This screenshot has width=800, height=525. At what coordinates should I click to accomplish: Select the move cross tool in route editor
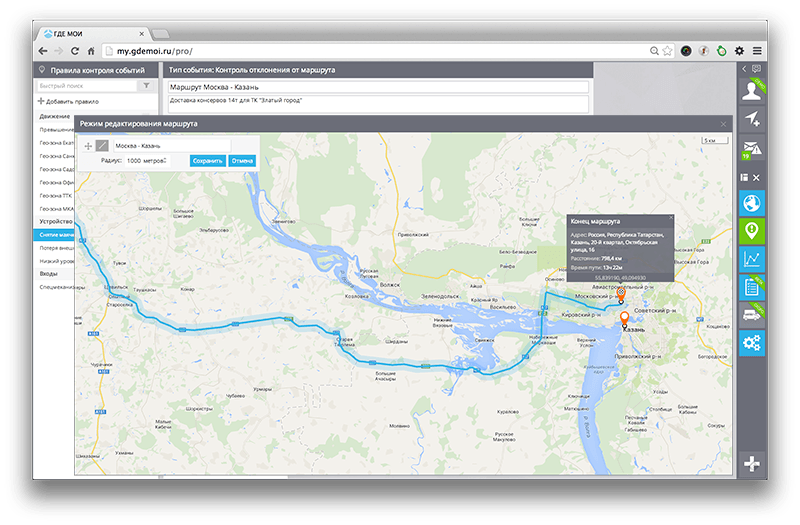click(88, 146)
